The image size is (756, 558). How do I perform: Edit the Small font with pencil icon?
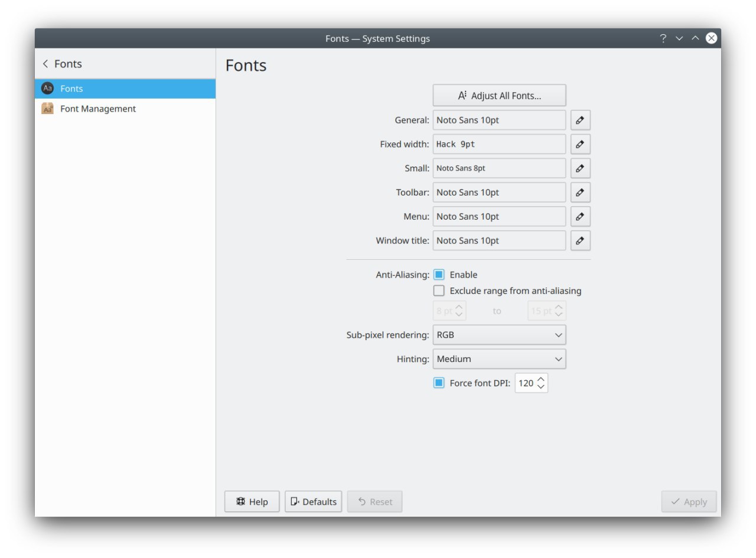(x=580, y=168)
